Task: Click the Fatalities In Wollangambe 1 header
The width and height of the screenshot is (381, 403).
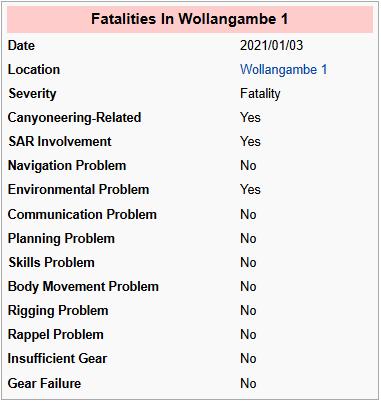Action: [x=190, y=19]
